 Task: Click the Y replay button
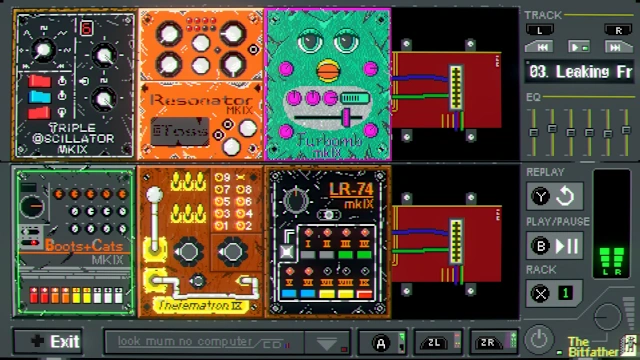[555, 197]
